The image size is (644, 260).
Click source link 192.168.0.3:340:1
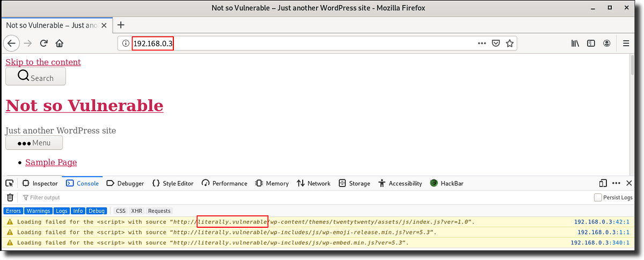600,243
